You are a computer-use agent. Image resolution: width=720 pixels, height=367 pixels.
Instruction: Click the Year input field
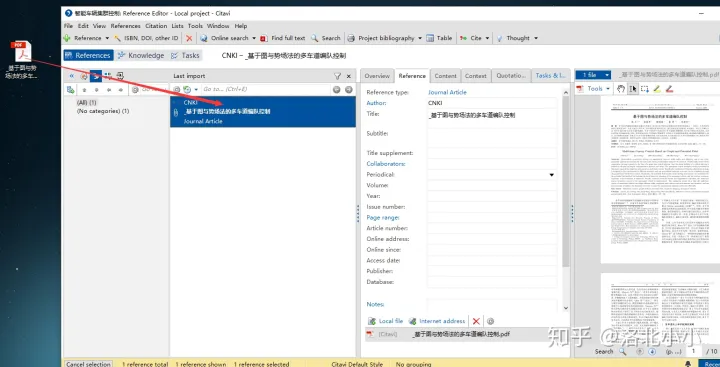click(492, 196)
